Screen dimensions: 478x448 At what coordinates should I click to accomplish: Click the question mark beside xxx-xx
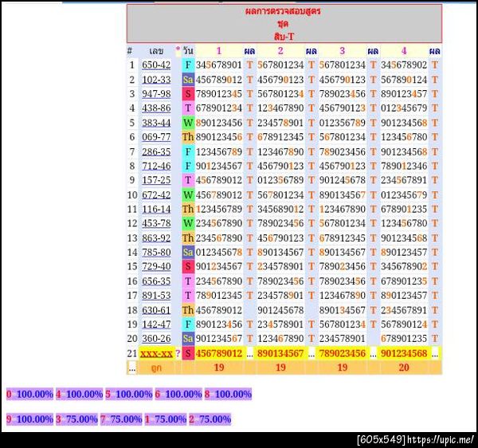point(178,353)
